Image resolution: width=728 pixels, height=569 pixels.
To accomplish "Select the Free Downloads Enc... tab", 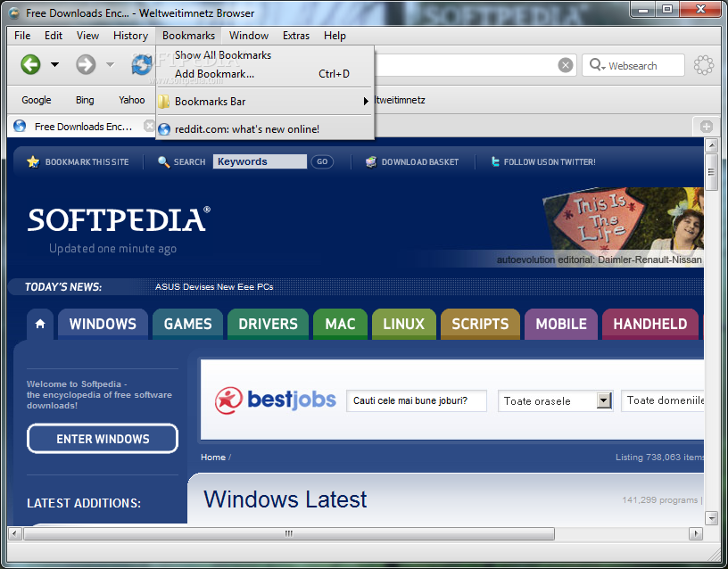I will coord(83,127).
